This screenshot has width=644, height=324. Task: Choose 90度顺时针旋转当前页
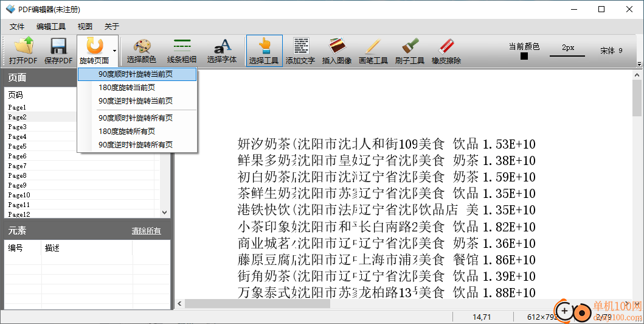(x=137, y=74)
